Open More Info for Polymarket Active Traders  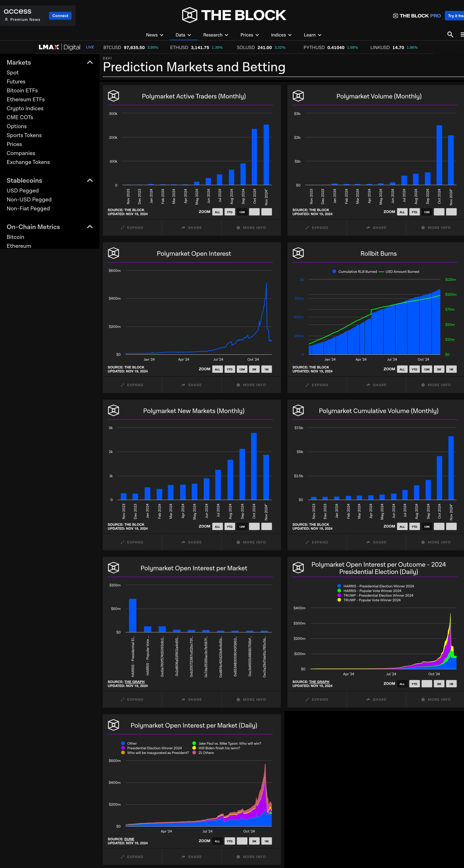point(251,228)
